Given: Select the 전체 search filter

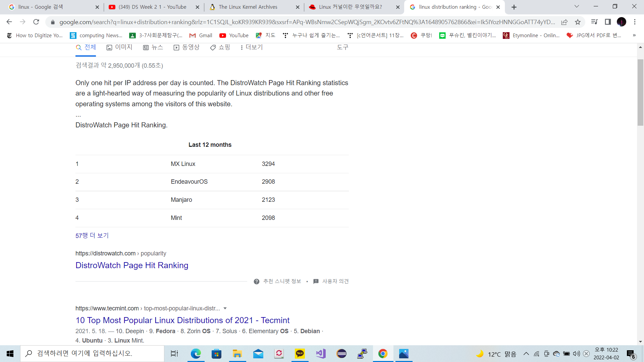Looking at the screenshot, I should 86,48.
